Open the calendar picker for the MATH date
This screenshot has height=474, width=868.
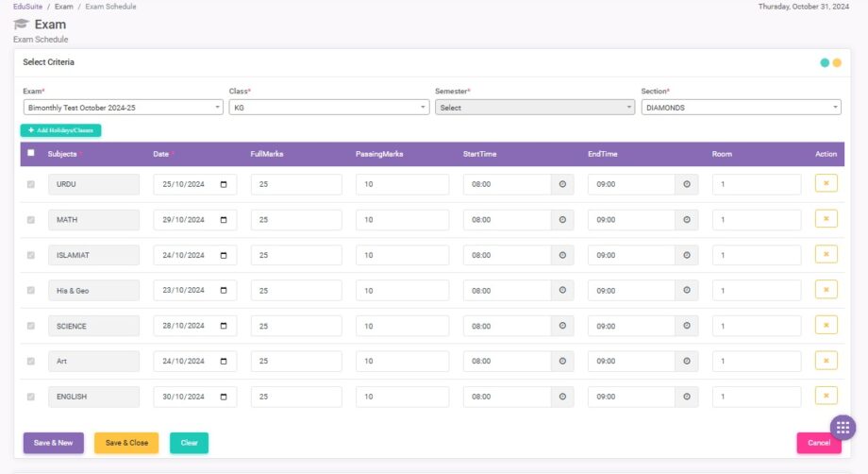tap(224, 220)
